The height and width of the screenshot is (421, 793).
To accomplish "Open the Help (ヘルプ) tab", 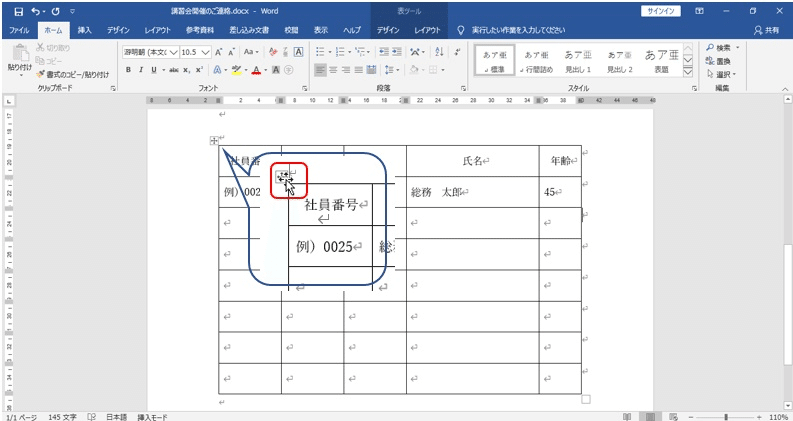I will pyautogui.click(x=352, y=30).
